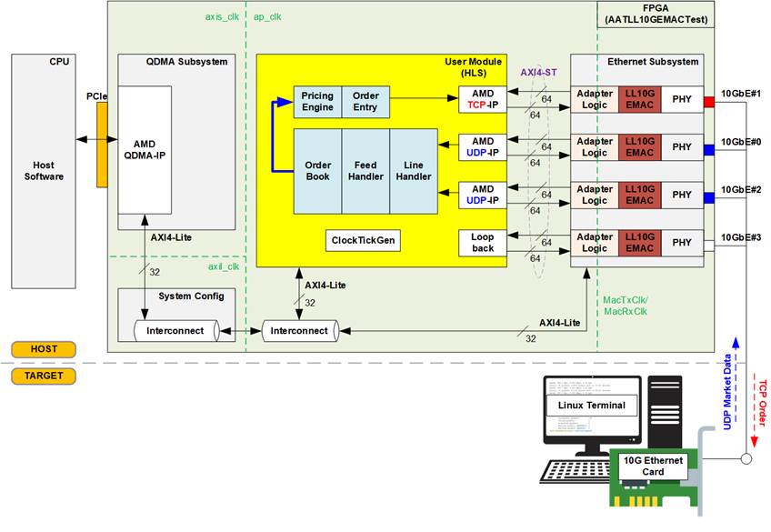
Task: Select the PHY block in 10GbE#3 row
Action: tap(683, 243)
